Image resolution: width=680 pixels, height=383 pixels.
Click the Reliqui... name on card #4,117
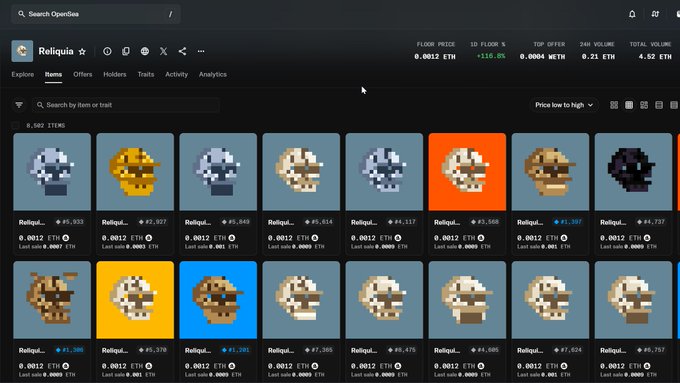pyautogui.click(x=364, y=222)
